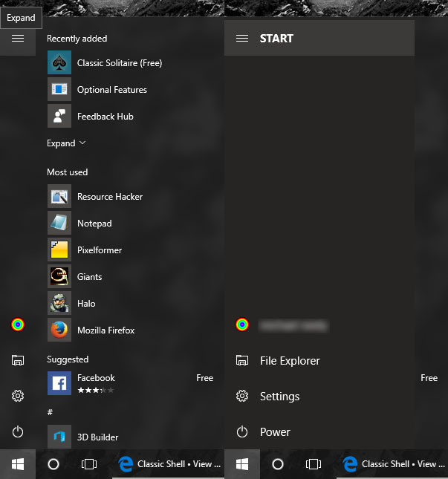Image resolution: width=448 pixels, height=479 pixels.
Task: Launch Notepad icon in Most used
Action: (59, 223)
